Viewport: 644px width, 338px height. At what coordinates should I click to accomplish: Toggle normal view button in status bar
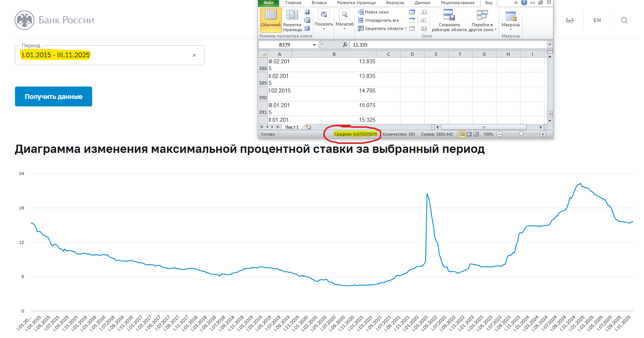point(462,134)
